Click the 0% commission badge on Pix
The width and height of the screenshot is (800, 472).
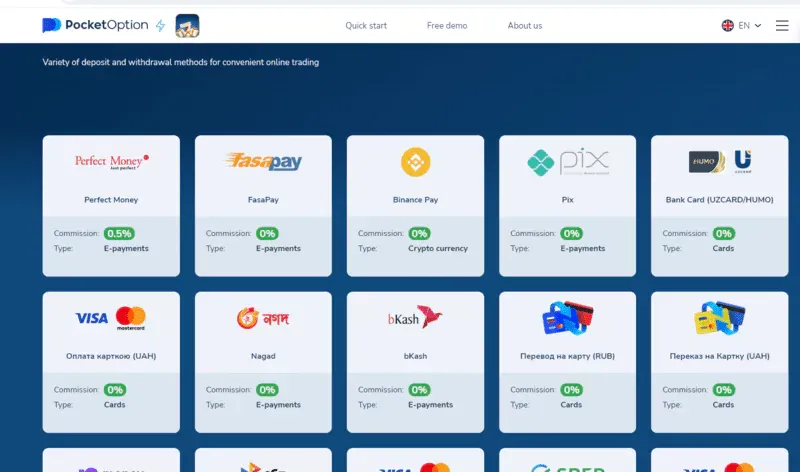571,234
